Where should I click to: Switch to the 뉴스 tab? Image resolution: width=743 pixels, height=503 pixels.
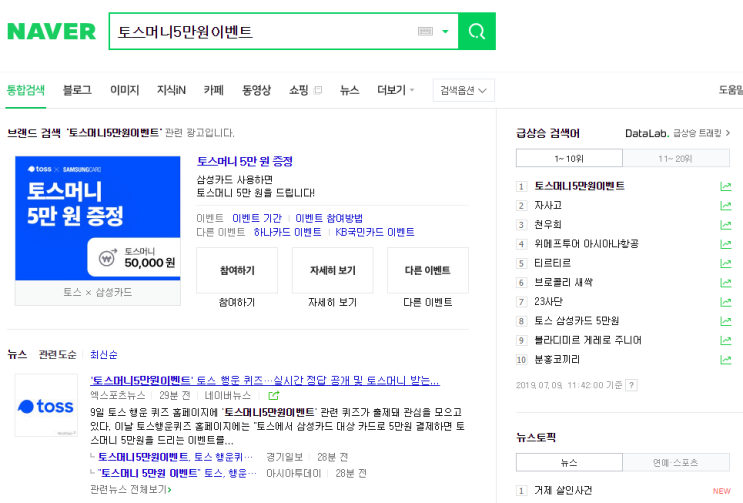point(350,90)
